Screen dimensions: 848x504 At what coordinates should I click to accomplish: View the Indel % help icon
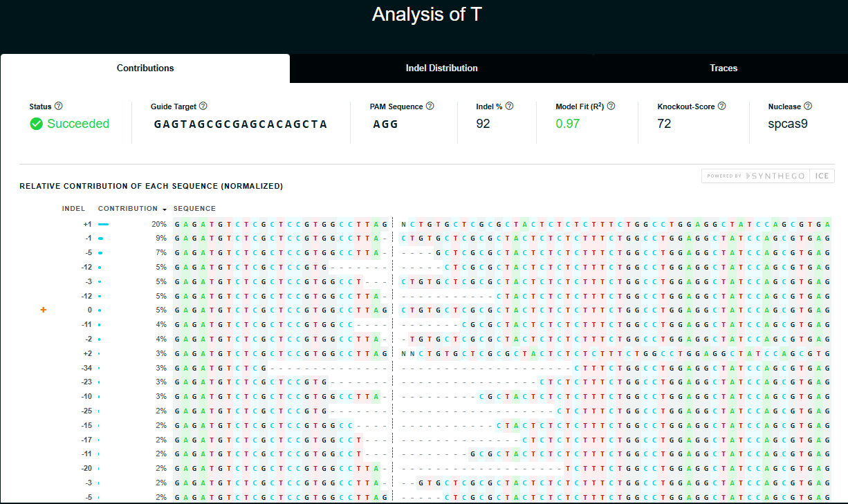pos(510,106)
